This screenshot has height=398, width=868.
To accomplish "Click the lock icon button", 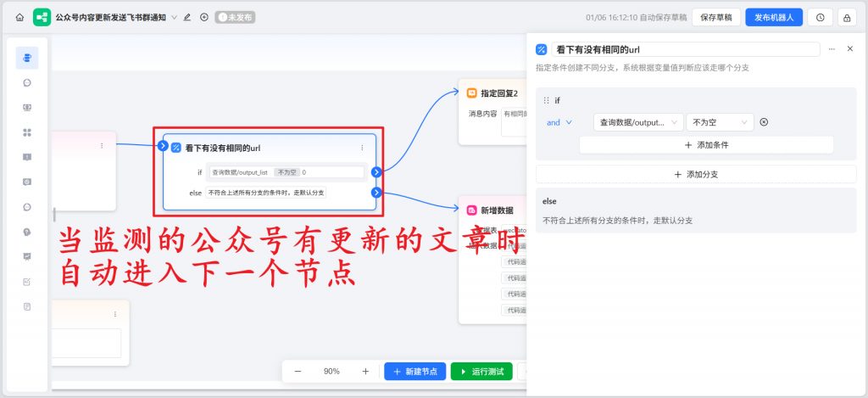I will pos(847,17).
